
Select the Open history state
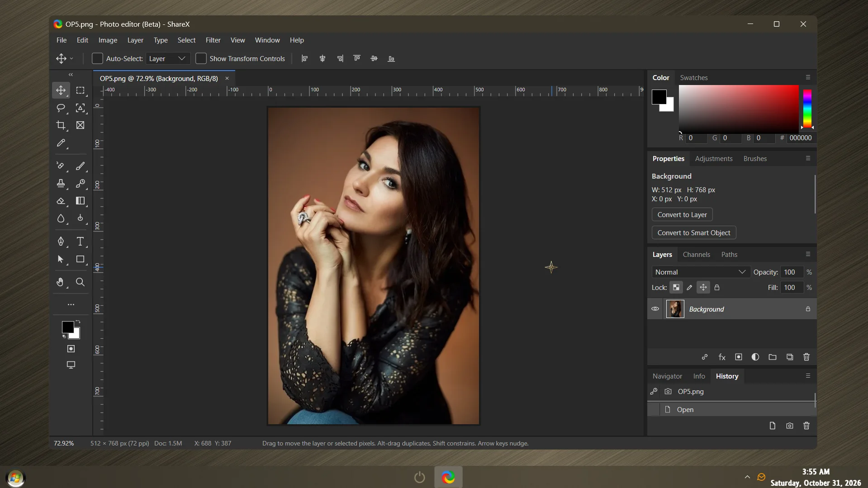(731, 409)
